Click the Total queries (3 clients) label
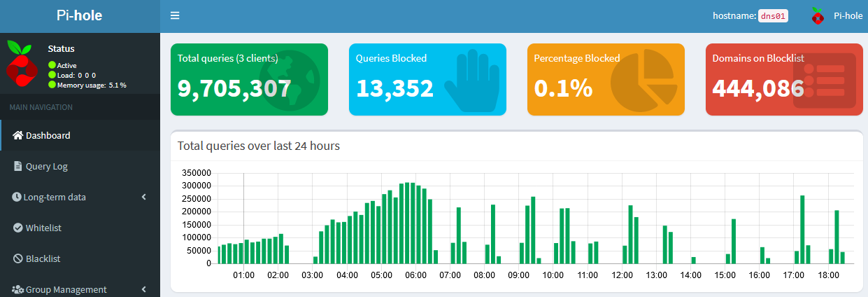Screen dimensions: 868x297 point(228,58)
